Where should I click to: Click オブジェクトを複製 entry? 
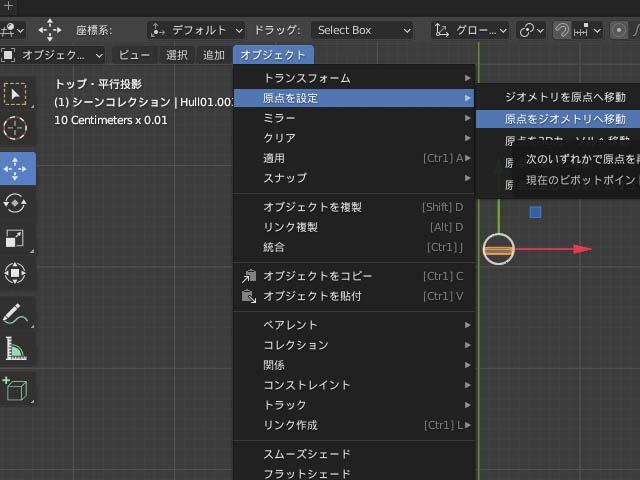point(354,207)
